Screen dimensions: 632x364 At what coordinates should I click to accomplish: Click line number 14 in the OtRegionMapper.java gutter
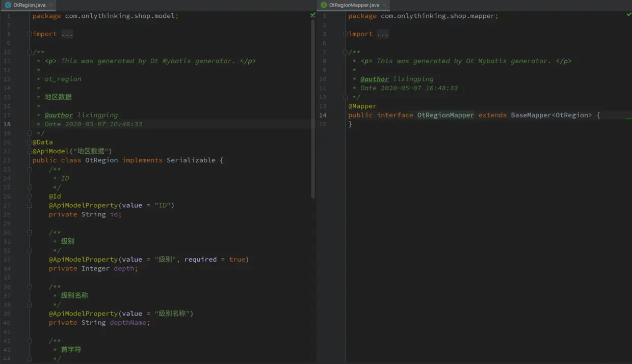pyautogui.click(x=323, y=115)
